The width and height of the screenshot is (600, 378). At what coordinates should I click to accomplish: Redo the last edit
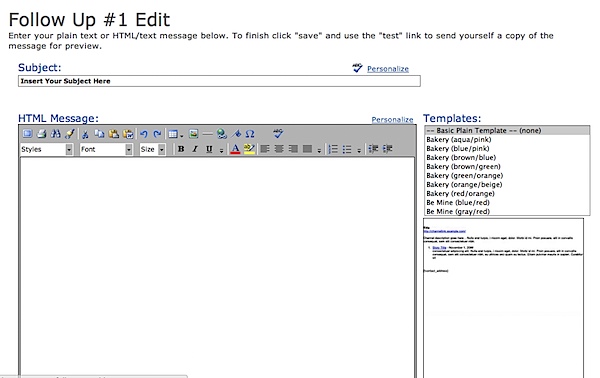tap(157, 134)
